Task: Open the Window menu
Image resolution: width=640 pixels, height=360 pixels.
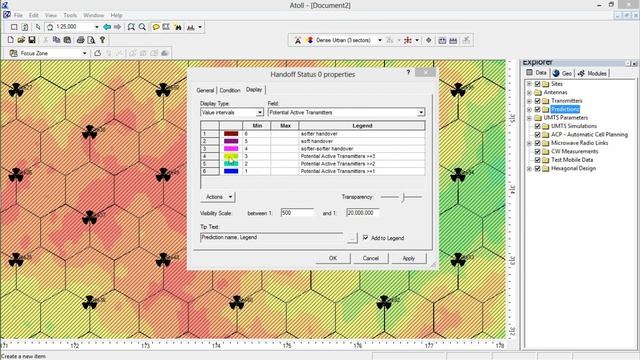Action: pos(93,15)
